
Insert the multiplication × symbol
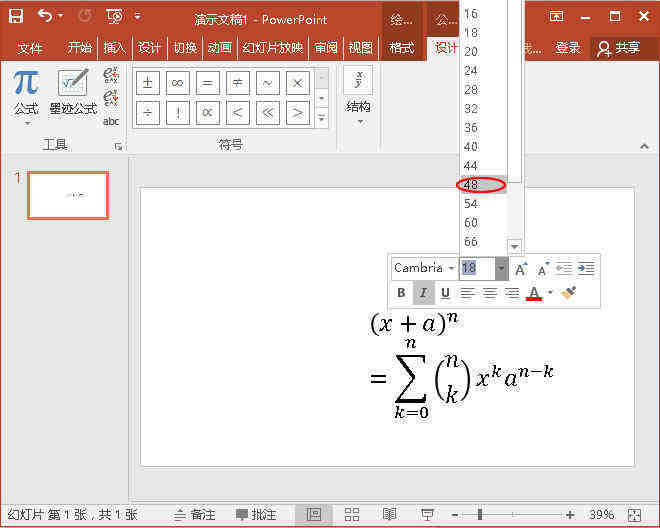tap(298, 83)
